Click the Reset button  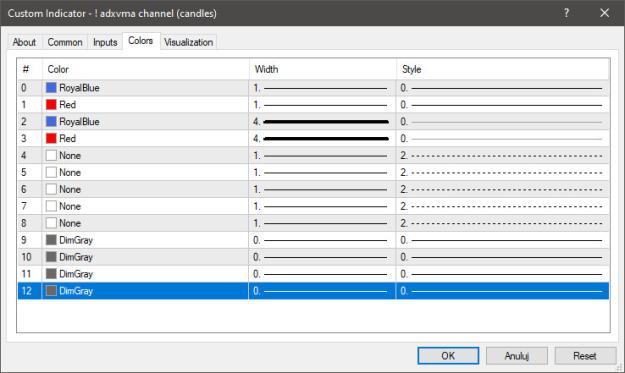[585, 355]
